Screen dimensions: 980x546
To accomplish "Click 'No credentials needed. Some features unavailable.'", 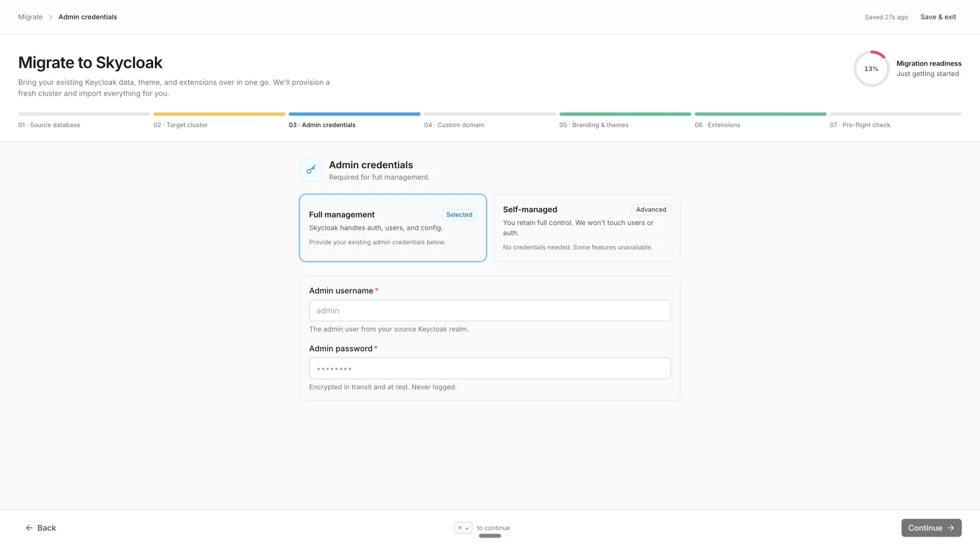I will [577, 248].
